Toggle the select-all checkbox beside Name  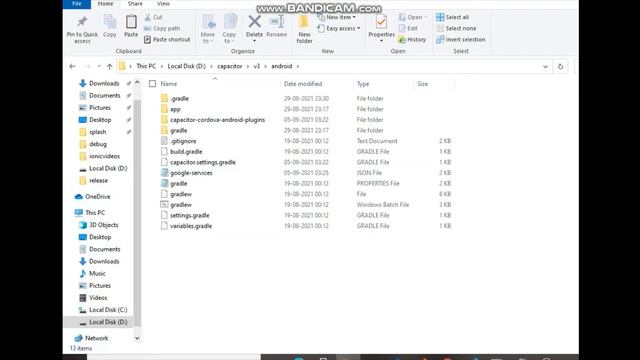152,84
